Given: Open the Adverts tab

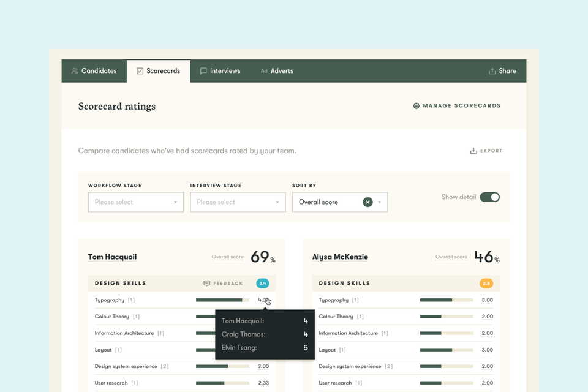Looking at the screenshot, I should coord(277,71).
